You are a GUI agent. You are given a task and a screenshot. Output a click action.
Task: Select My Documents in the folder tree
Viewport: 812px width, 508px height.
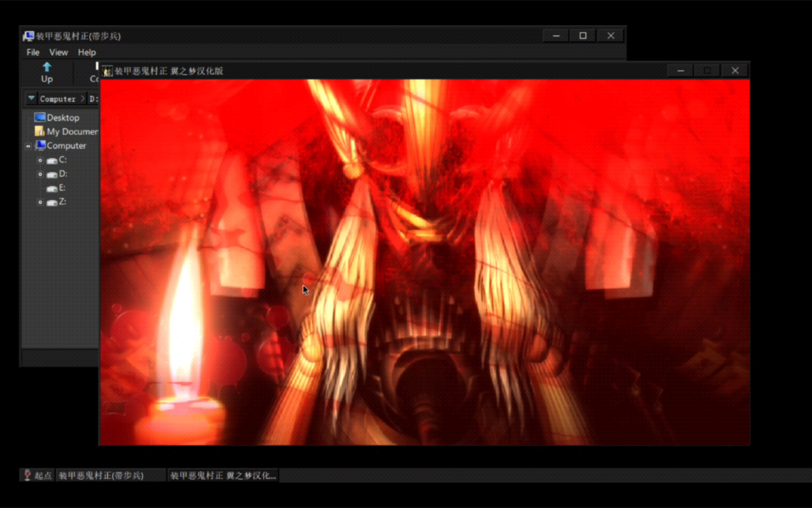click(72, 132)
